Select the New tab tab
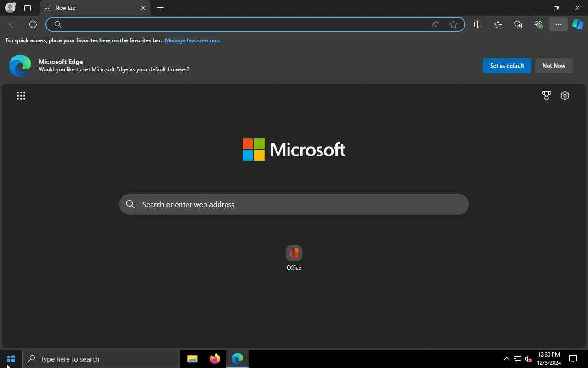Viewport: 588px width, 368px height. click(95, 8)
